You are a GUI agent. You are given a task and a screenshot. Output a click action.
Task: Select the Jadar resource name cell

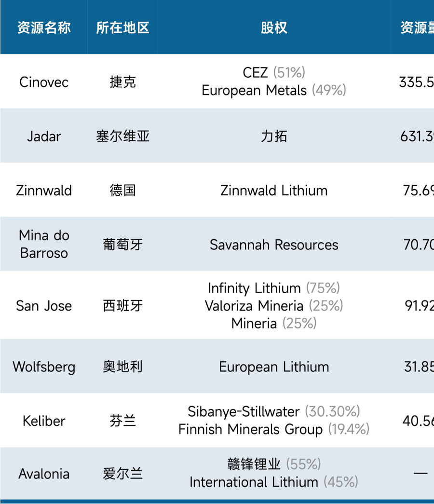(44, 136)
